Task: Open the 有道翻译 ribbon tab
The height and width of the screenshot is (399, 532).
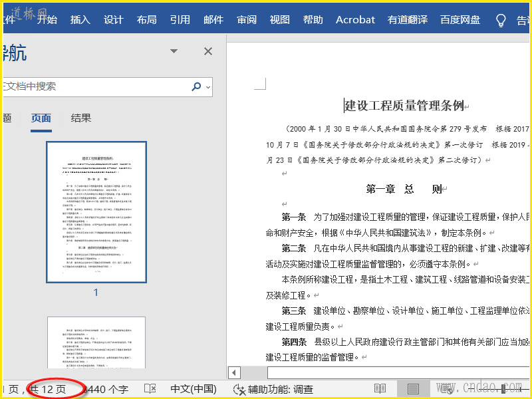Action: (408, 20)
